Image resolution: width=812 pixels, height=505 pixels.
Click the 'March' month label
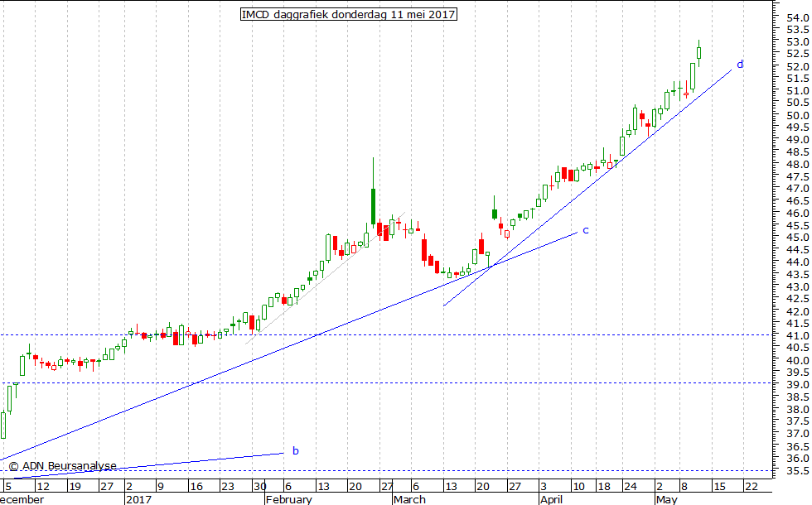pyautogui.click(x=409, y=499)
